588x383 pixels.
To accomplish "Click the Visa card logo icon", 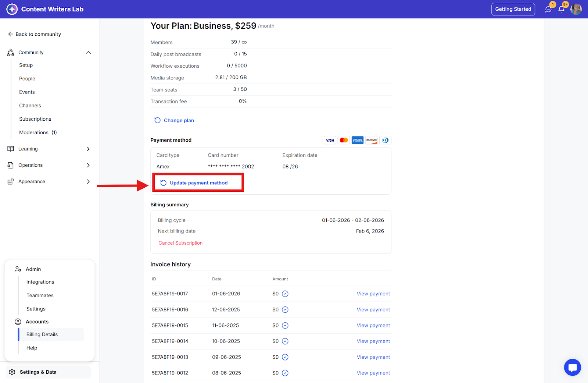I will [x=330, y=140].
